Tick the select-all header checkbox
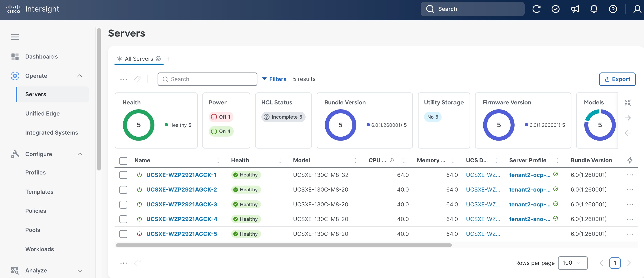Screen dimensions: 644x278 pos(123,161)
